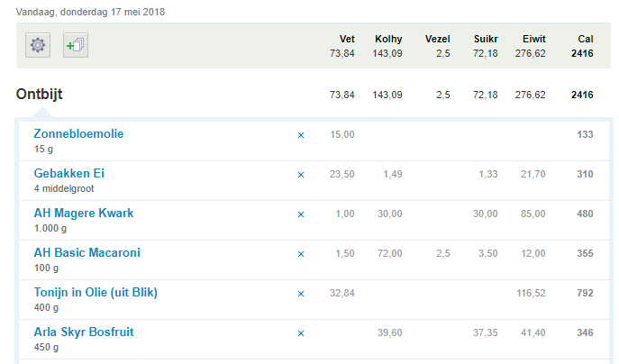The height and width of the screenshot is (364, 619).
Task: Select the Kolhy column header
Action: [x=387, y=39]
